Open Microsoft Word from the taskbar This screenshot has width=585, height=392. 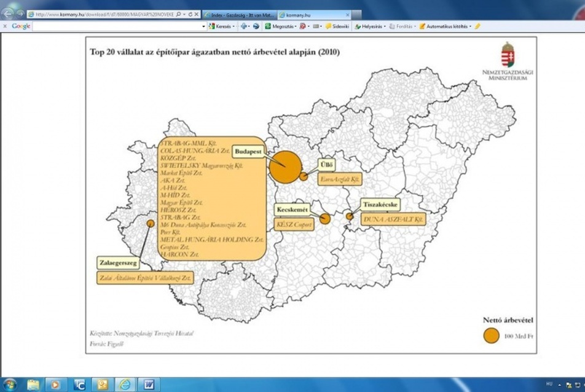(149, 385)
